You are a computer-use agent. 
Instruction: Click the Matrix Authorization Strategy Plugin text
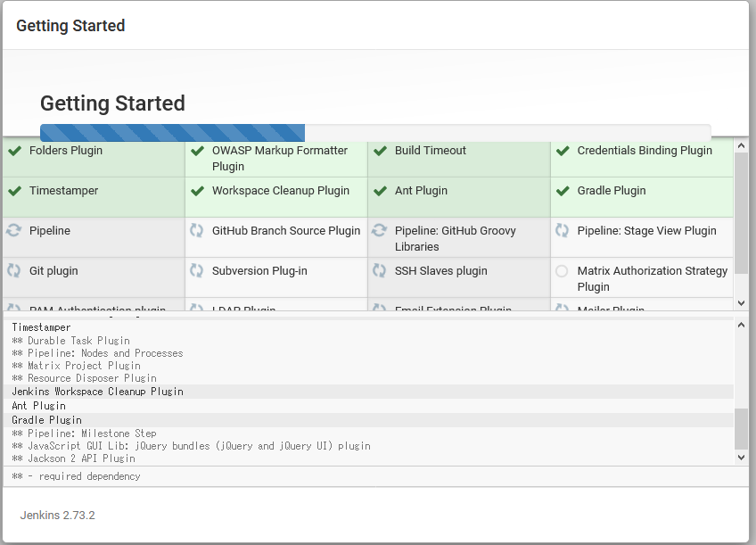tap(653, 279)
